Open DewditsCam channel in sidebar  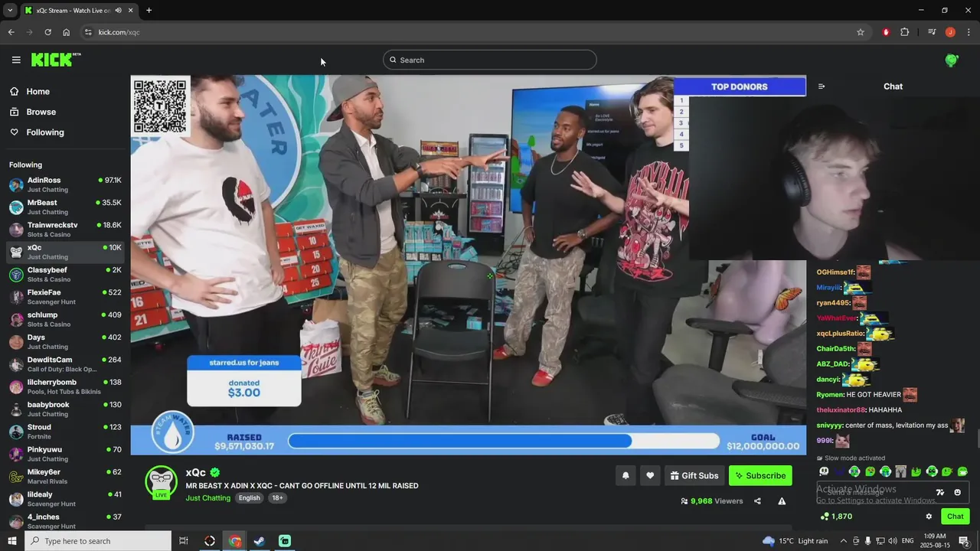(x=65, y=364)
